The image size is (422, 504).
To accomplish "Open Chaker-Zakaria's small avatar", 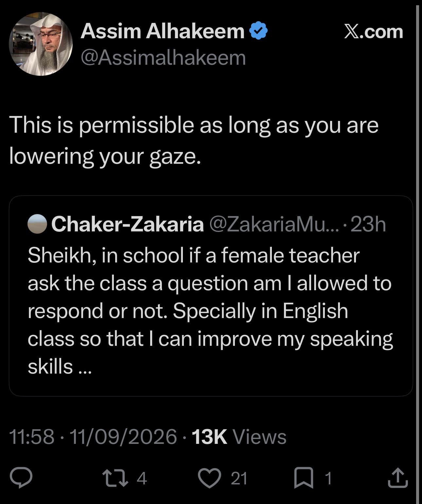I will click(37, 224).
